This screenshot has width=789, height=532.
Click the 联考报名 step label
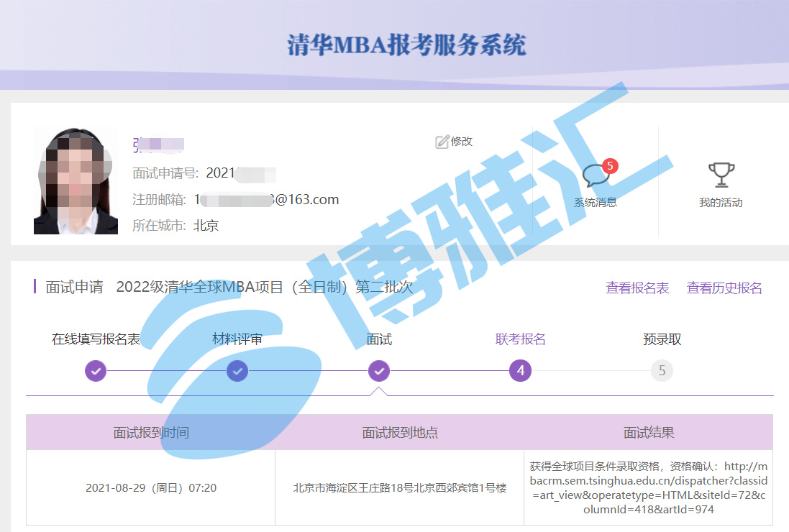(x=520, y=339)
